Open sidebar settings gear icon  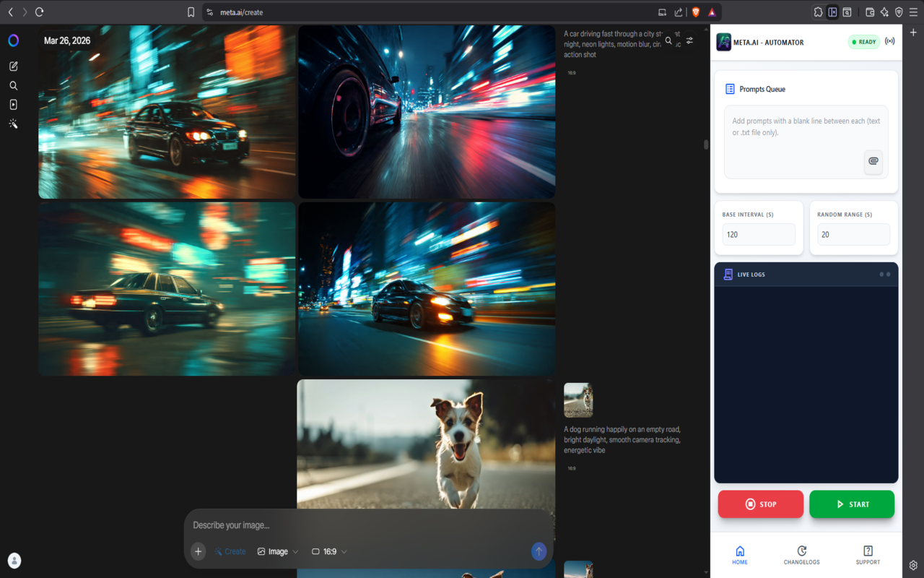coord(913,565)
